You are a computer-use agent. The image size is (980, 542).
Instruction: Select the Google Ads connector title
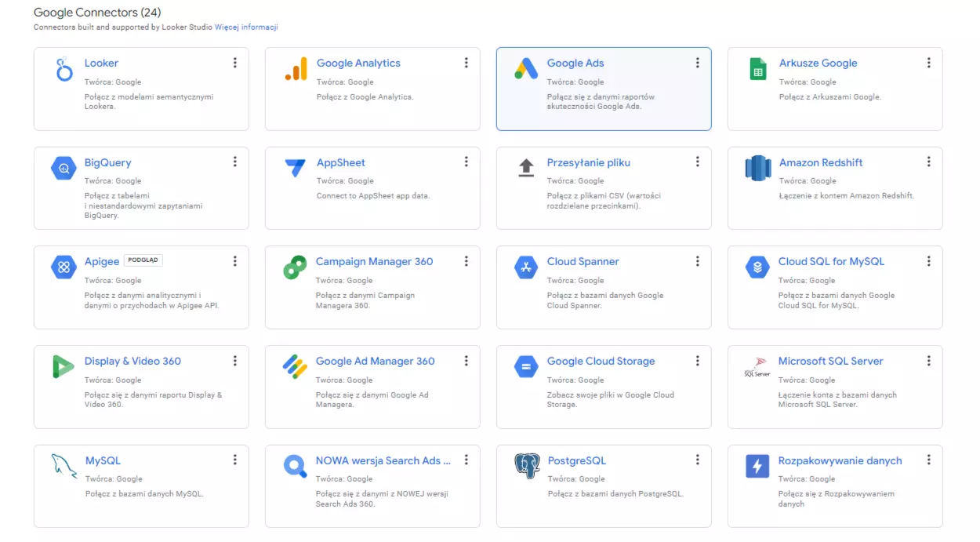coord(575,63)
